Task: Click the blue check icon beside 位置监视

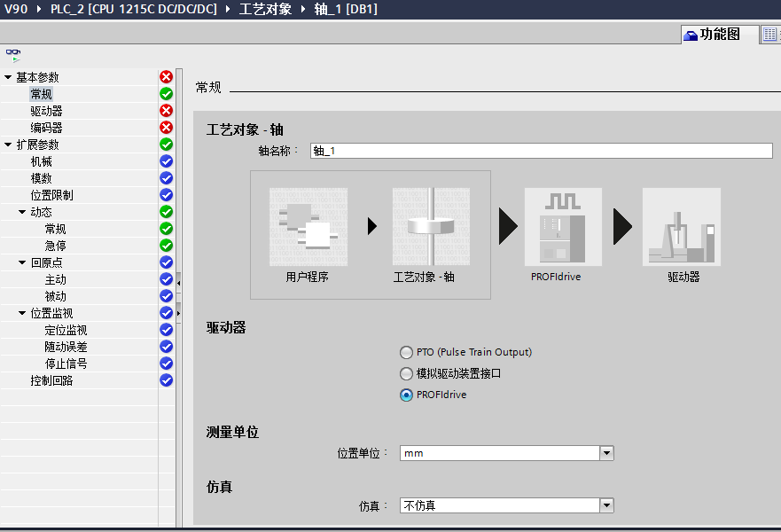Action: coord(167,313)
